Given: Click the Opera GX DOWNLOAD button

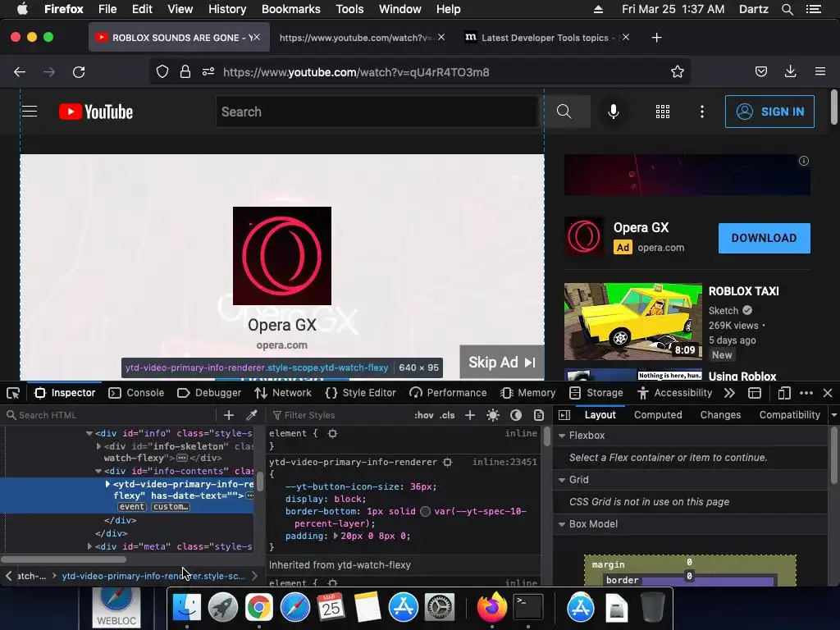Looking at the screenshot, I should (x=764, y=239).
